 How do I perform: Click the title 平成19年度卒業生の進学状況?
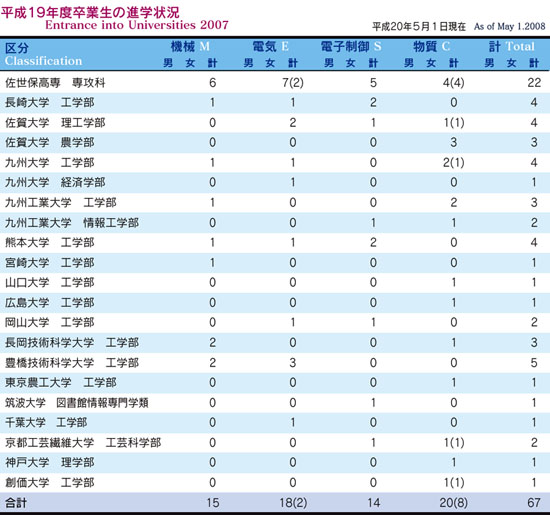[x=90, y=12]
